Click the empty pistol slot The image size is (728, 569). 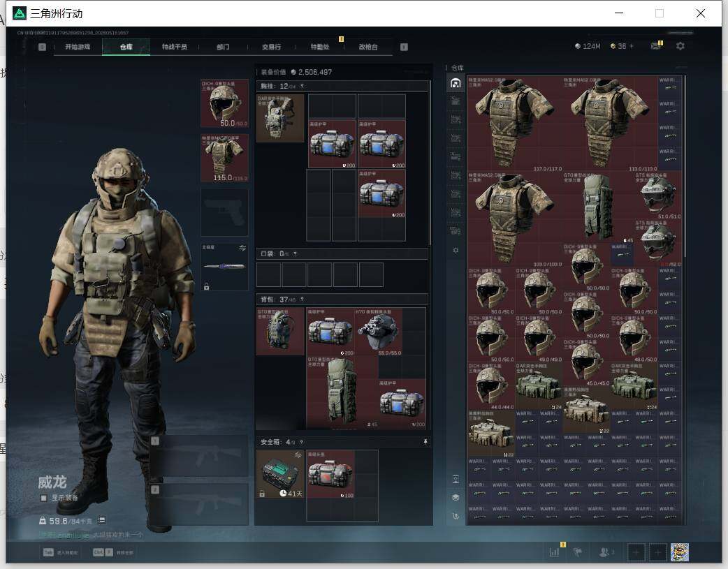(x=224, y=212)
